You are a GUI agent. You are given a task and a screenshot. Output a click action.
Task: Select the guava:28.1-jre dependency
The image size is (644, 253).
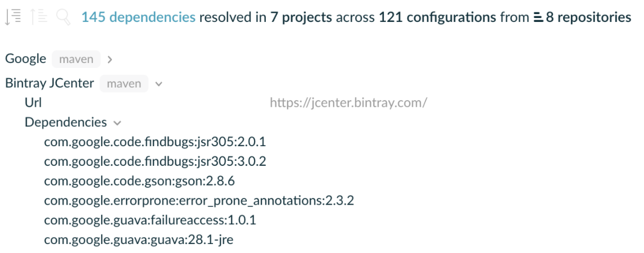coord(138,240)
